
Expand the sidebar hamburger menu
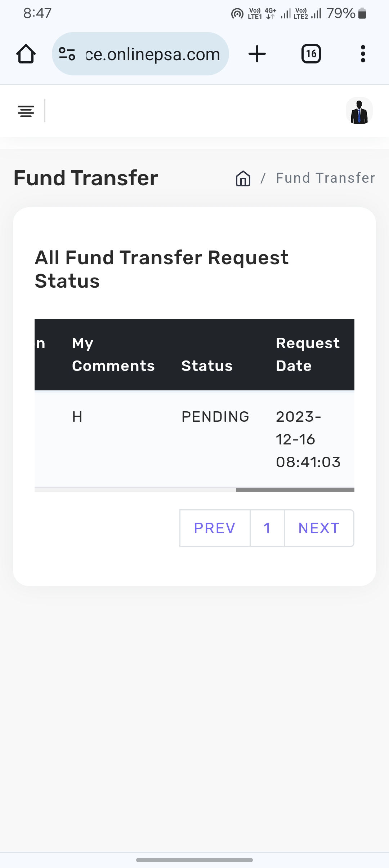pos(26,111)
